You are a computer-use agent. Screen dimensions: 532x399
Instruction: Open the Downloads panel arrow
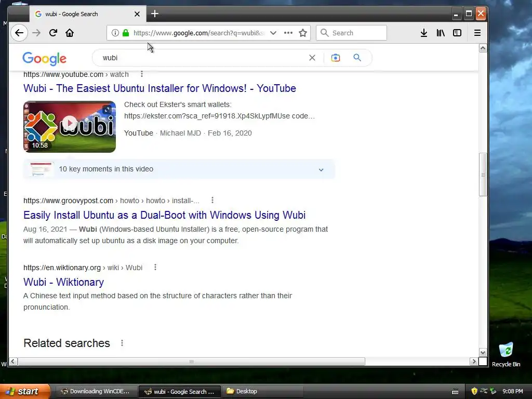[424, 33]
